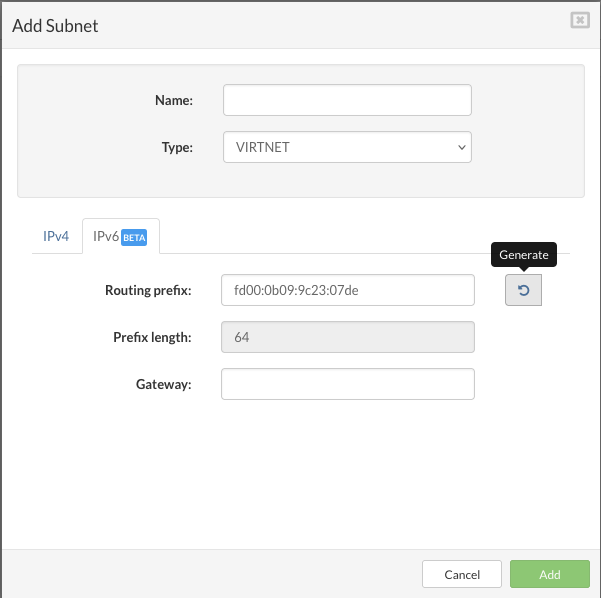This screenshot has width=601, height=598.
Task: Click the blue BETA badge
Action: (134, 238)
